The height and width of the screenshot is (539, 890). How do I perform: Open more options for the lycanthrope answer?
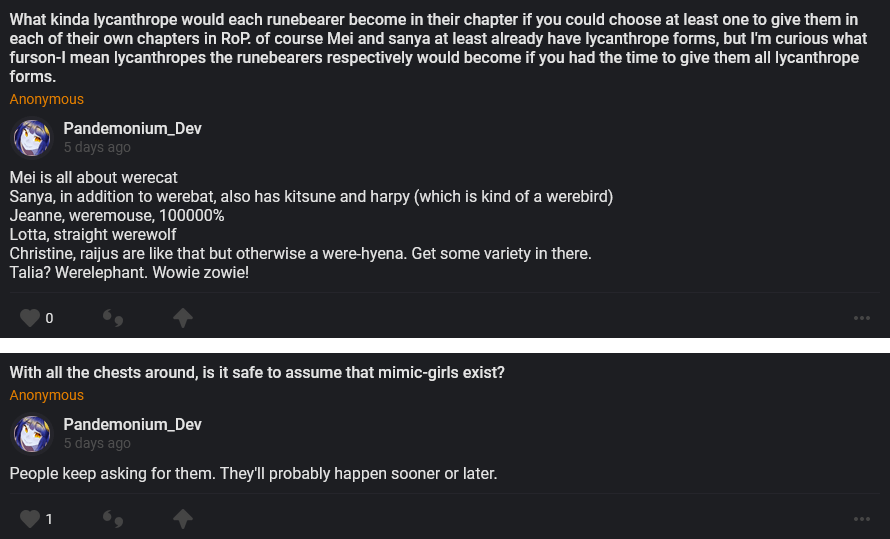click(862, 318)
